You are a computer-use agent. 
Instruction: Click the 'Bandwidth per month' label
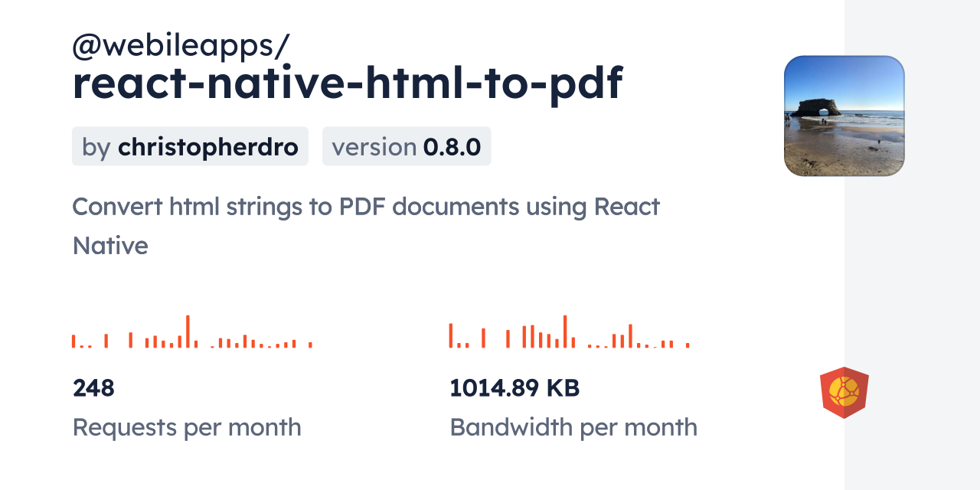[573, 426]
